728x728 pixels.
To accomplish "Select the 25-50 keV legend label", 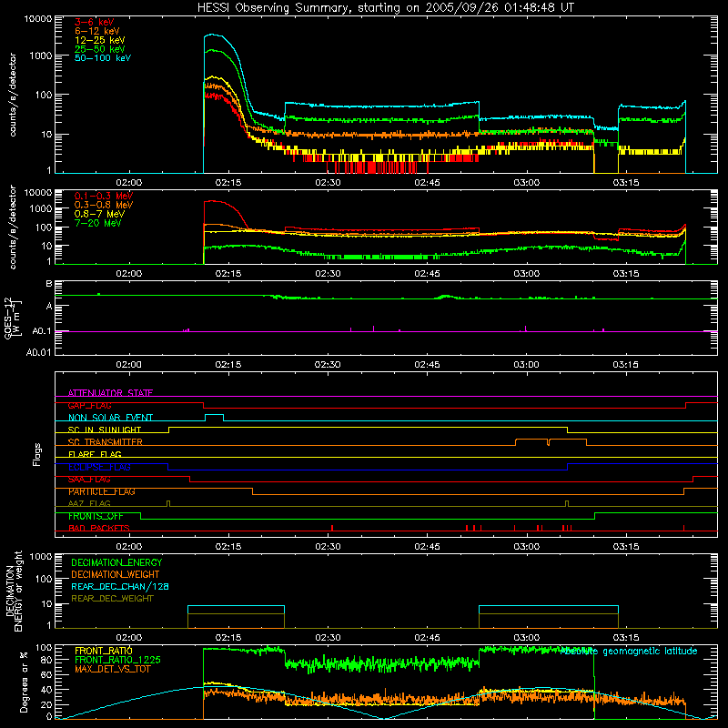I will coord(100,49).
